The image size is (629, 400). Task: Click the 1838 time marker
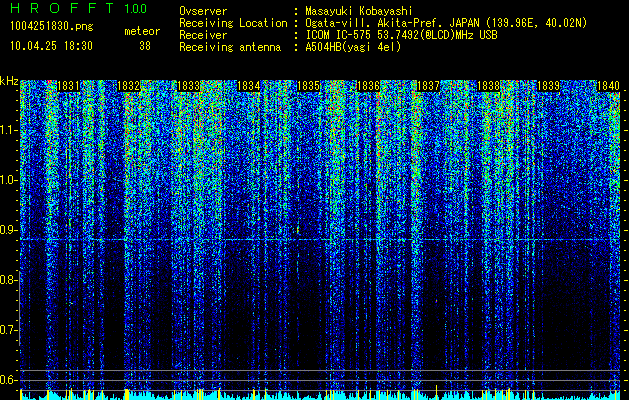(488, 86)
